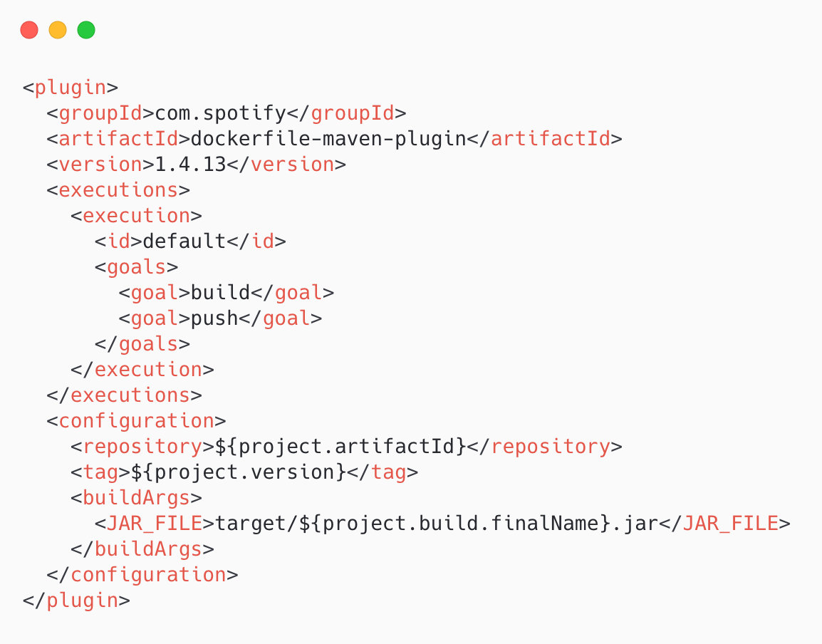Click the ${project.artifactId} repository value
Screen dimensions: 822x644
click(334, 447)
